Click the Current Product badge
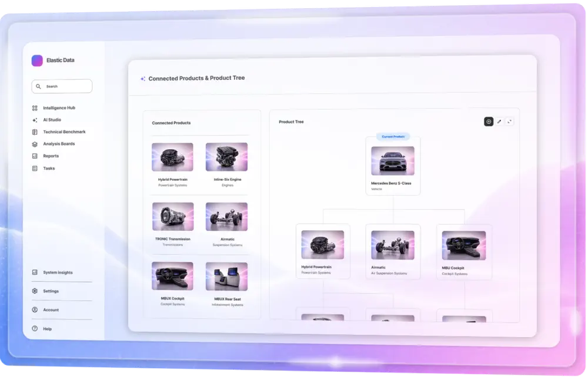Screen dimensions: 588x377 coord(393,137)
